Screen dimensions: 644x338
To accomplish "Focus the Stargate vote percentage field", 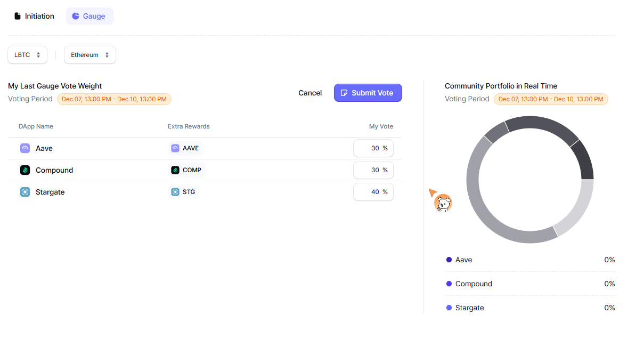I will 373,192.
